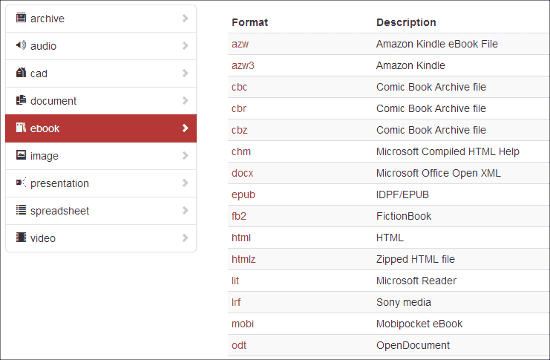Screen dimensions: 550x360
Task: Click the presentation category icon
Action: [x=21, y=182]
